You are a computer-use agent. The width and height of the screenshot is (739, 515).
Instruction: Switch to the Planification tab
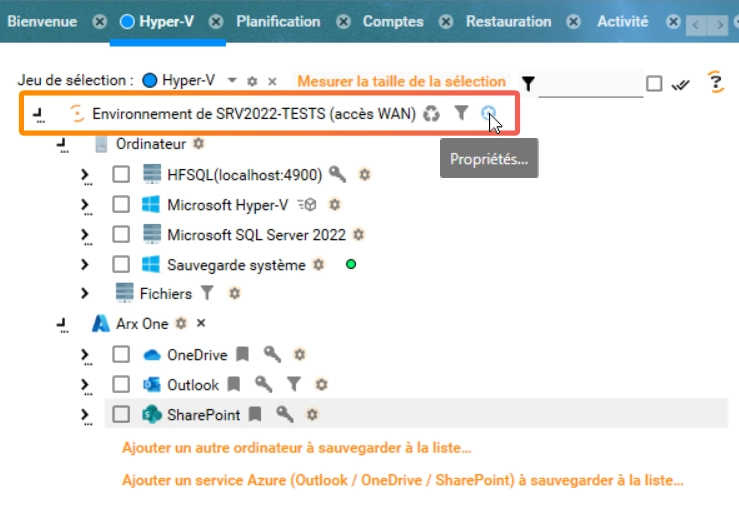278,21
